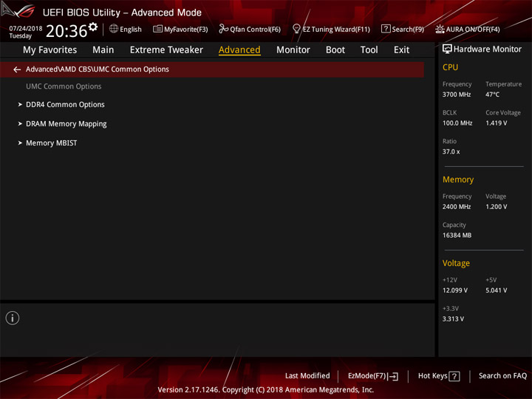Click Search on FAQ
The image size is (532, 399).
click(x=502, y=376)
